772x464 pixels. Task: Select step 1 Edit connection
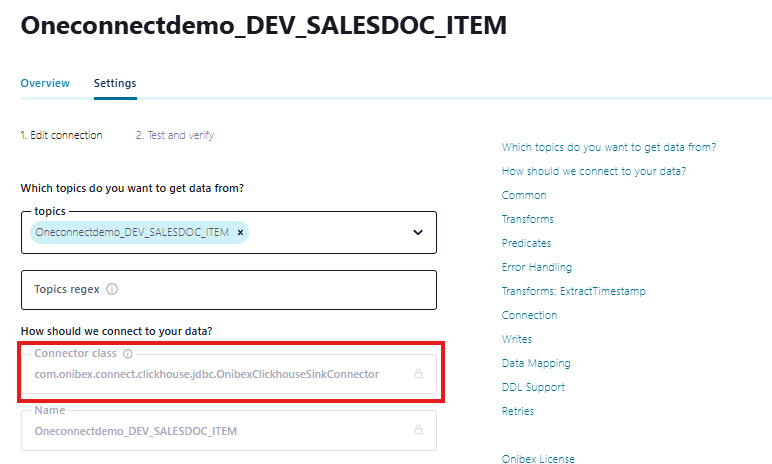click(x=62, y=135)
